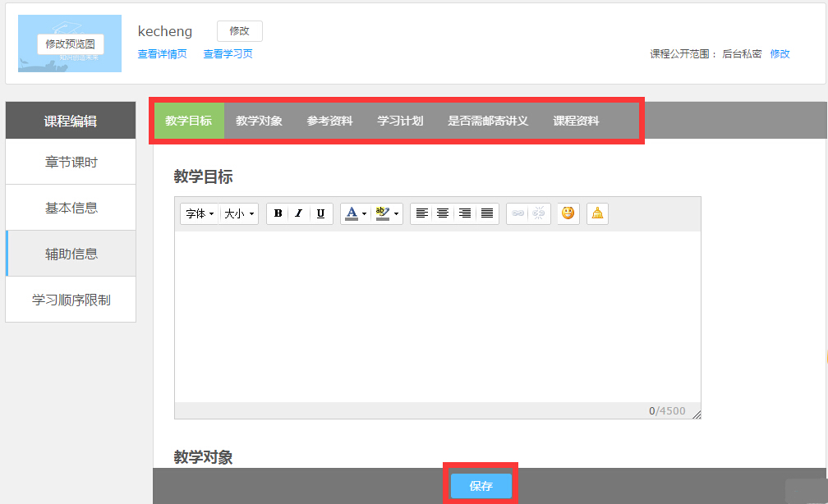The height and width of the screenshot is (504, 828).
Task: Open the 大小 font size dropdown
Action: tap(239, 213)
